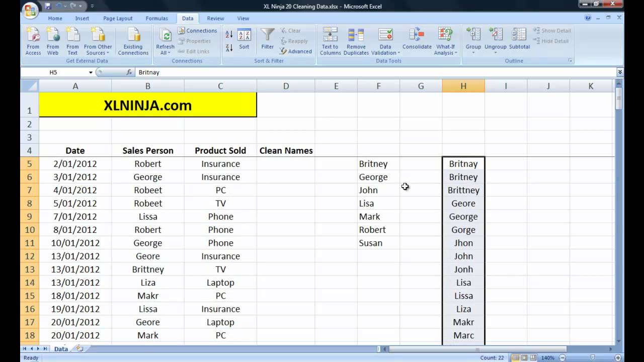Screen dimensions: 644x362
Task: Expand the formula bar
Action: click(620, 72)
